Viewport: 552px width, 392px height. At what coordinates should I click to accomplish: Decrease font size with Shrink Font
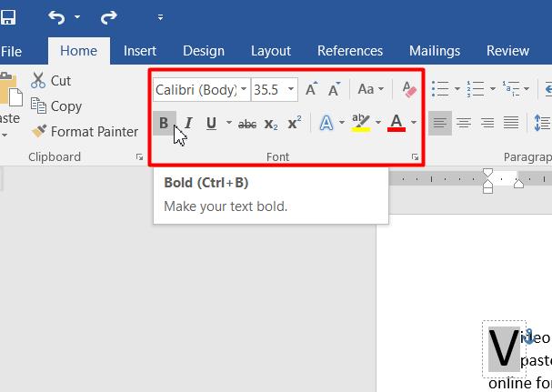click(x=334, y=89)
